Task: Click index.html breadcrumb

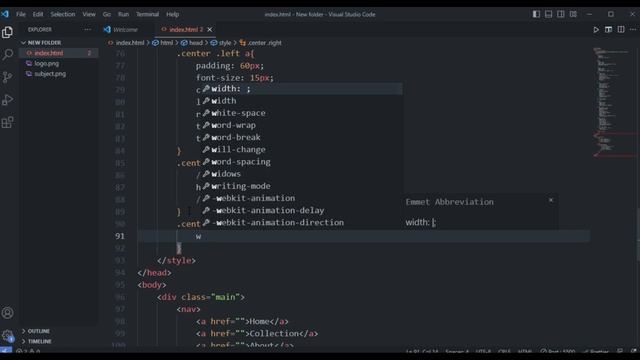Action: 126,42
